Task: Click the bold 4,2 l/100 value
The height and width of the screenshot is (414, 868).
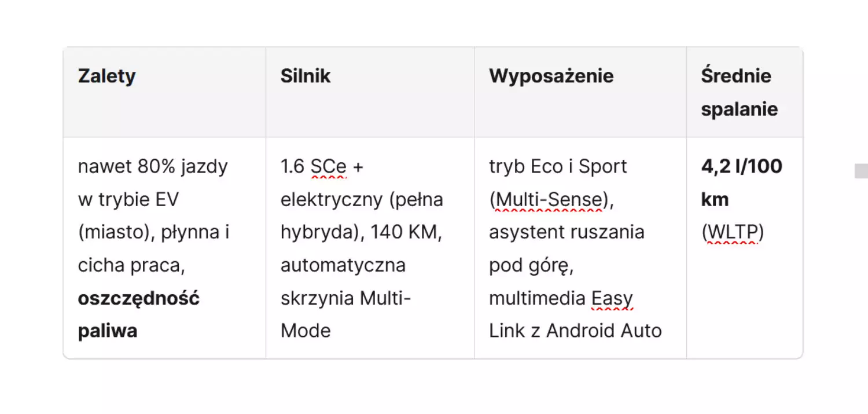Action: click(x=742, y=167)
